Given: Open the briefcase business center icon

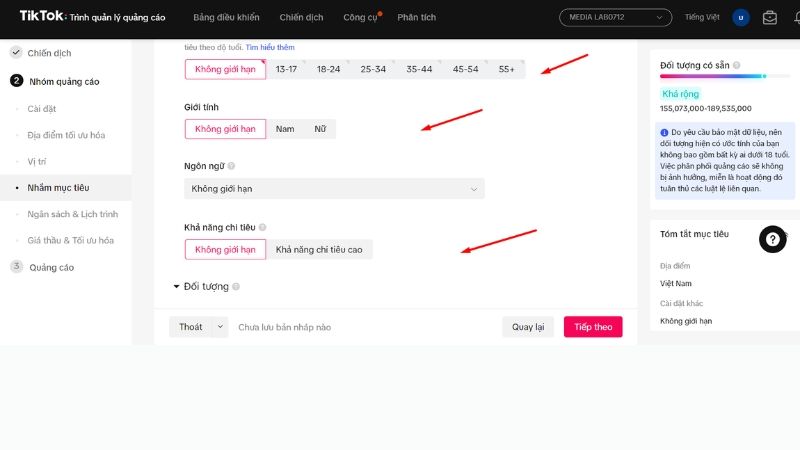Looking at the screenshot, I should pos(769,17).
